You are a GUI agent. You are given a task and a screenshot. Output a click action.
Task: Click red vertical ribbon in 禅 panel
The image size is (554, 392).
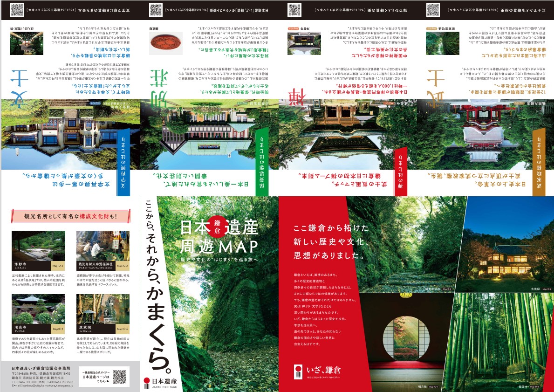point(401,171)
